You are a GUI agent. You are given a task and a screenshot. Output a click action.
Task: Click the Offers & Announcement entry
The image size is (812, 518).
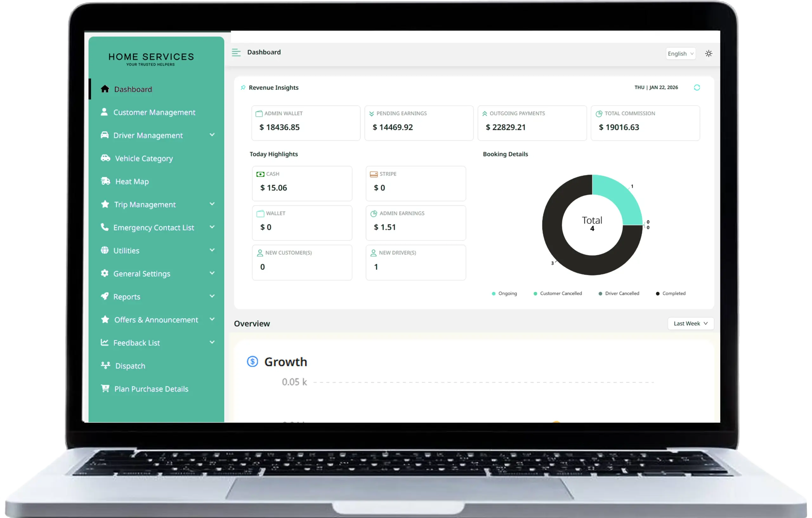156,319
